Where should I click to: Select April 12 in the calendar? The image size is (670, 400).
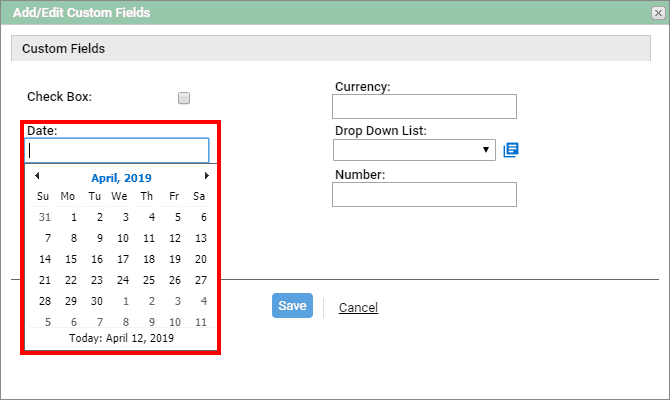point(175,238)
